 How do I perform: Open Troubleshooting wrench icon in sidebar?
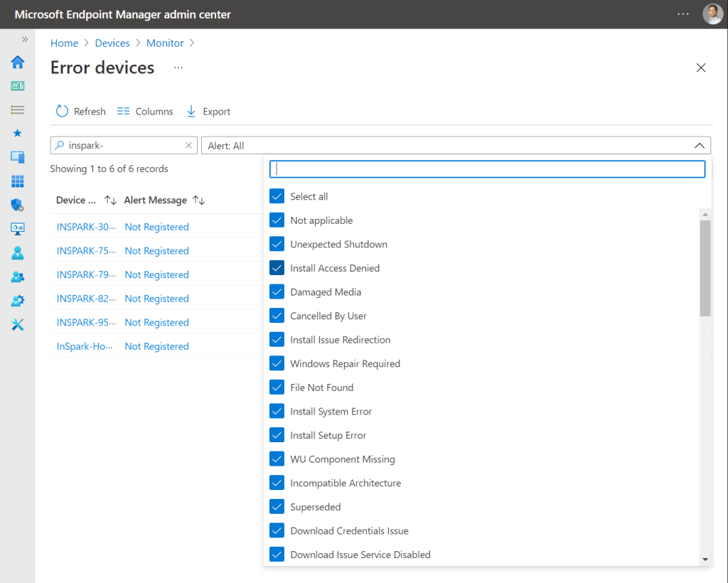[18, 325]
